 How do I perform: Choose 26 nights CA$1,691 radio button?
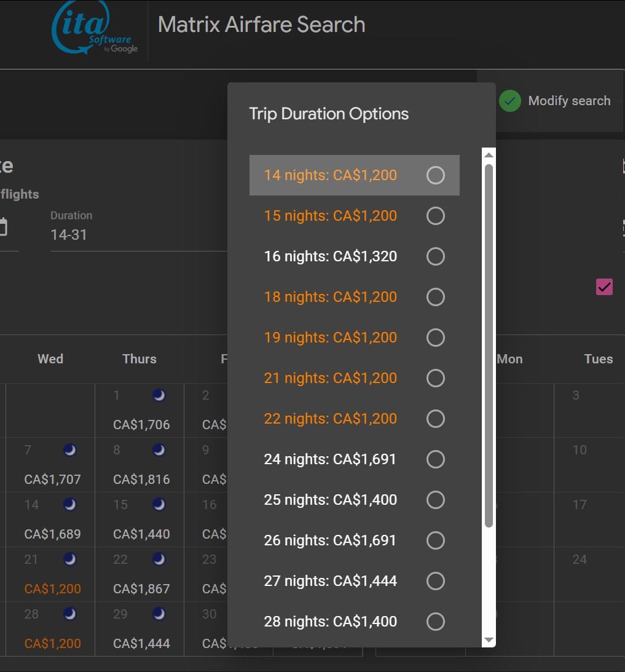point(436,540)
